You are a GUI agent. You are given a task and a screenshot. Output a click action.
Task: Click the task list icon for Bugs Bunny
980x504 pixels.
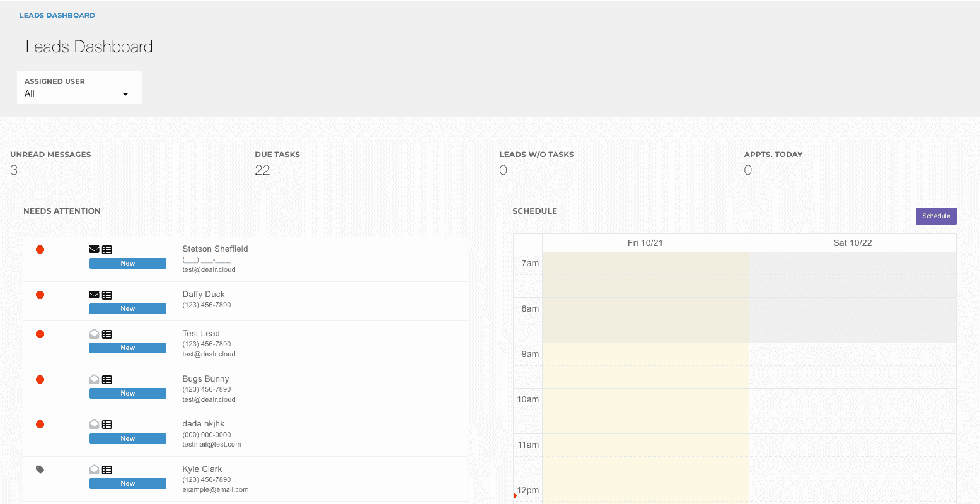[x=107, y=380]
